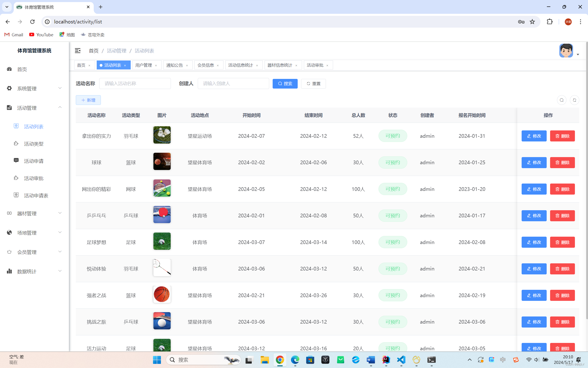Click 删除 for 网出你的精彩 row

coord(562,189)
